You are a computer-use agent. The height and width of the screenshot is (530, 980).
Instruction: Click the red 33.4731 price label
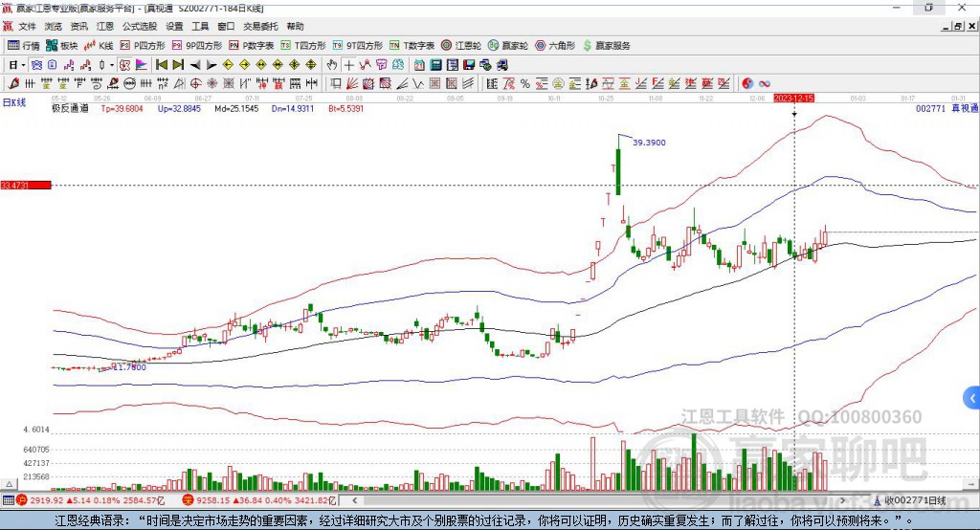pyautogui.click(x=26, y=185)
